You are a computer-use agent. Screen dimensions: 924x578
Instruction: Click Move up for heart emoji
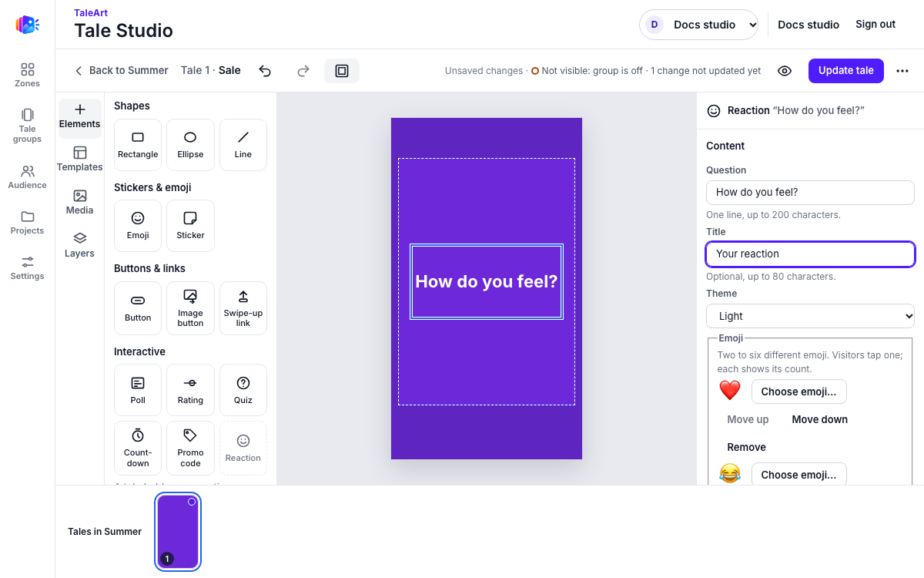coord(748,419)
